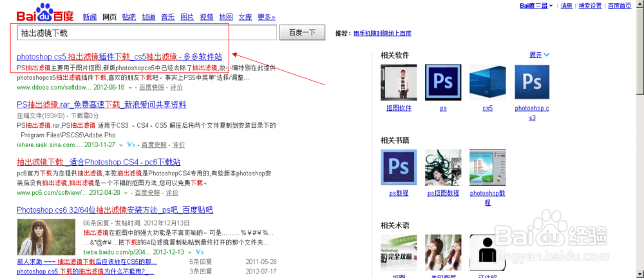Expand arrow next to ddooo.com result date
Image resolution: width=644 pixels, height=278 pixels.
(130, 88)
